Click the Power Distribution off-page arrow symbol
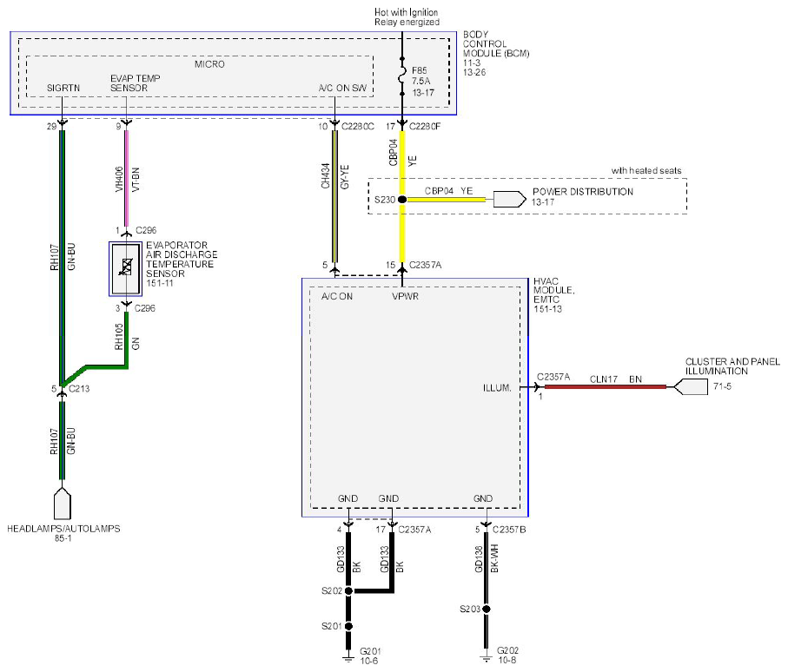The image size is (788, 672). [x=510, y=200]
